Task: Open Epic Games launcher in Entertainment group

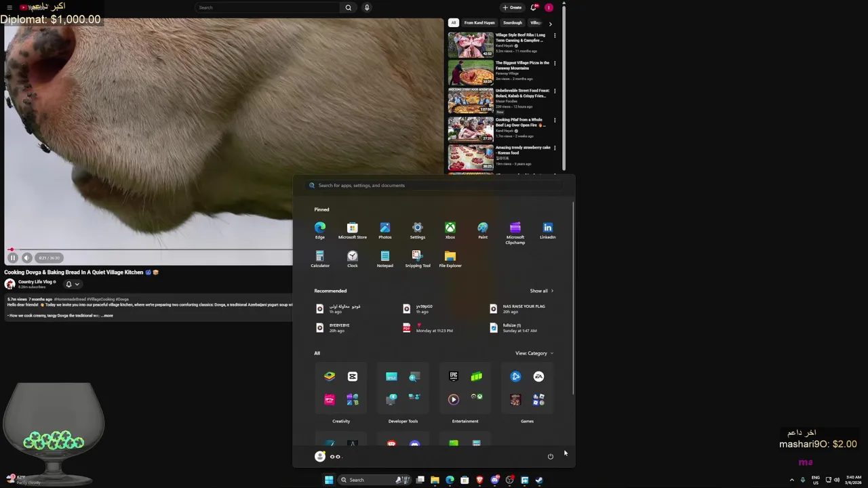Action: pyautogui.click(x=454, y=376)
